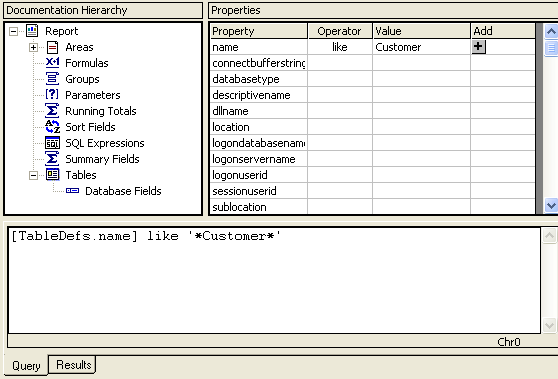This screenshot has height=379, width=558.
Task: Select Groups in the hierarchy
Action: (82, 79)
